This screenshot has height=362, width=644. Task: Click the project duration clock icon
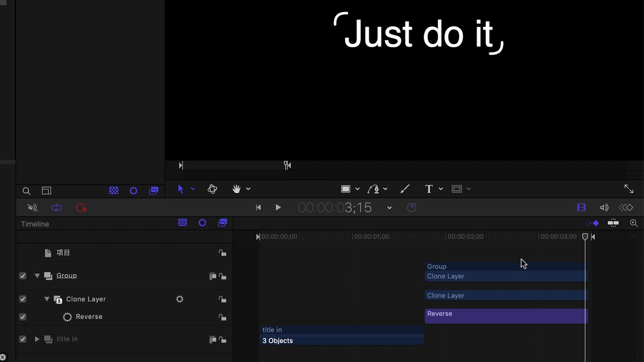[x=412, y=207]
